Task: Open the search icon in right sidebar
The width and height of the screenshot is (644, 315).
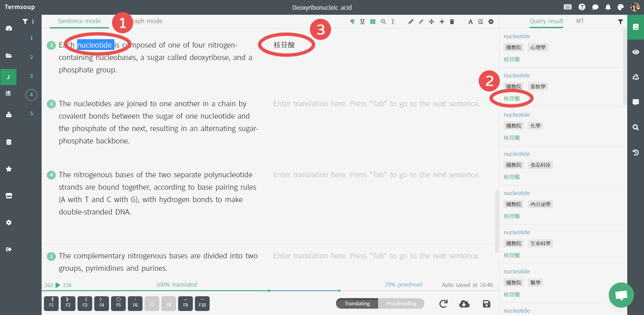Action: pos(636,127)
